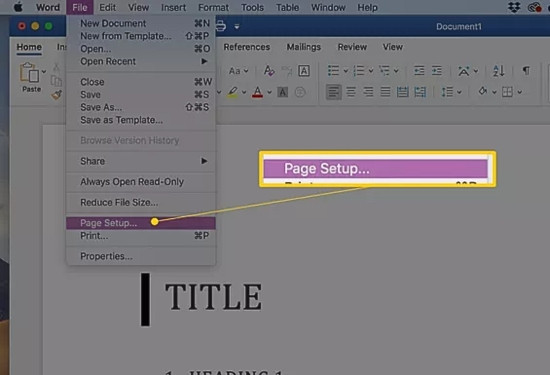Open the line spacing dropdown
This screenshot has height=375, width=550.
pyautogui.click(x=451, y=92)
